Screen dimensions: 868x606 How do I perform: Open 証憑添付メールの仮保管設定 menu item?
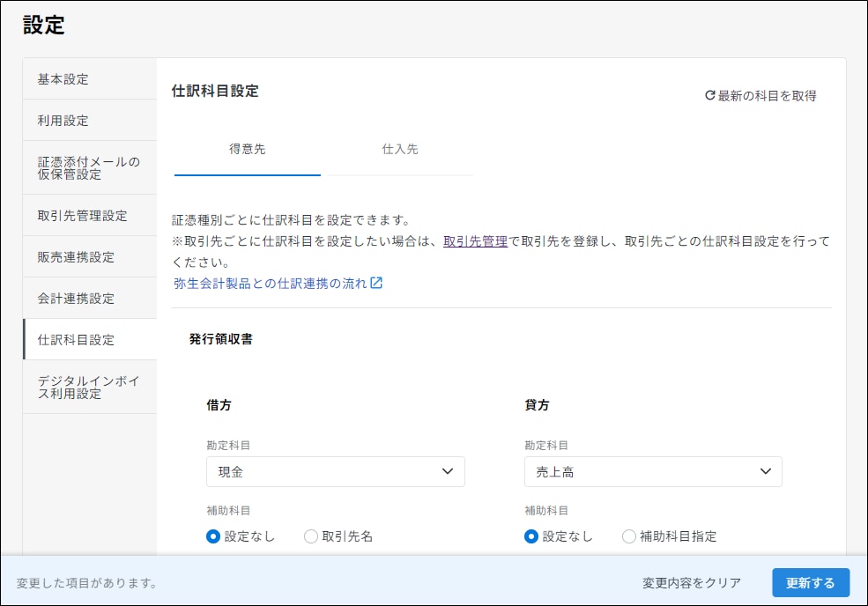[x=90, y=167]
